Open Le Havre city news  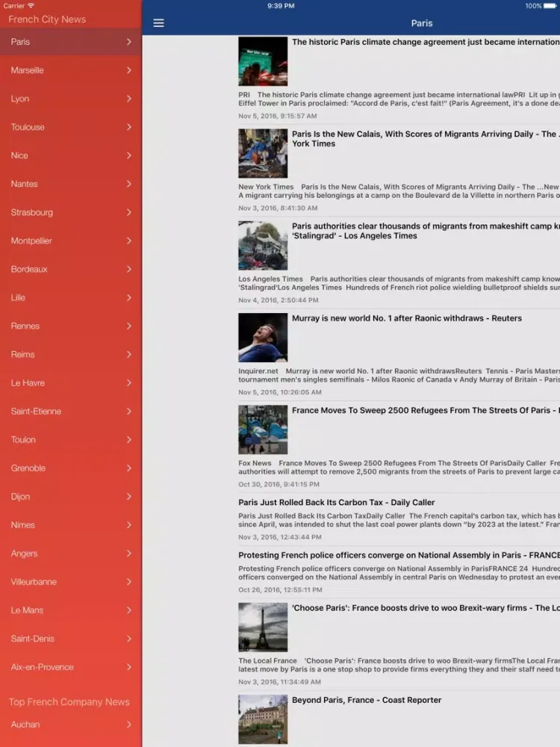click(x=71, y=383)
